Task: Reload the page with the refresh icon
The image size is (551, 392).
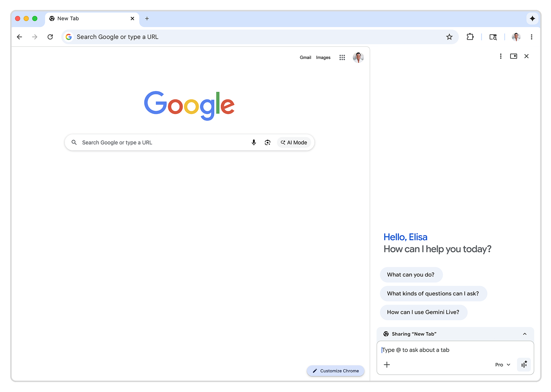Action: pos(50,37)
